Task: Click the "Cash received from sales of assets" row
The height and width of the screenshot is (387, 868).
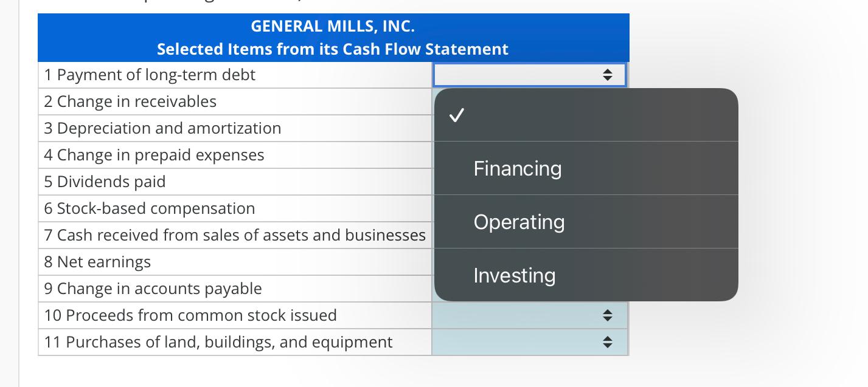Action: (234, 235)
